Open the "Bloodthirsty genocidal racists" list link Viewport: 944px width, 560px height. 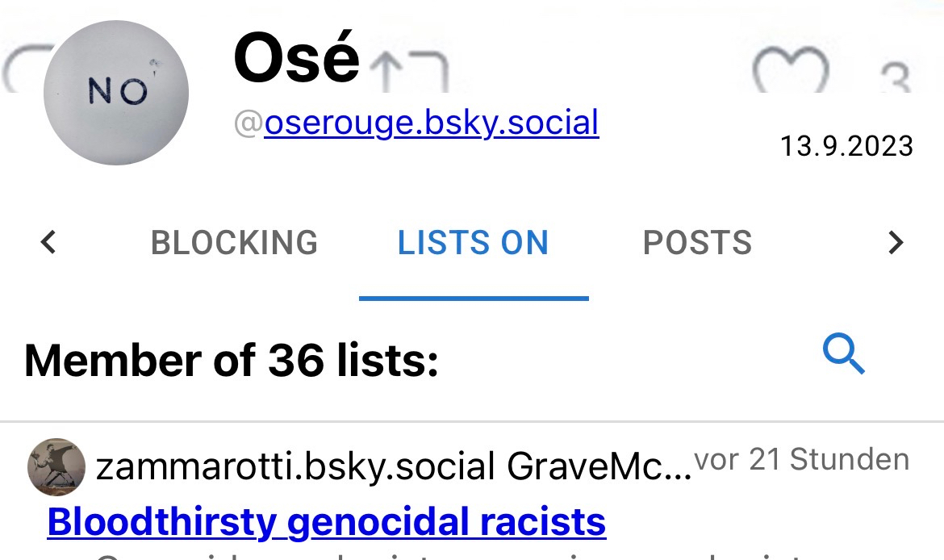[327, 522]
